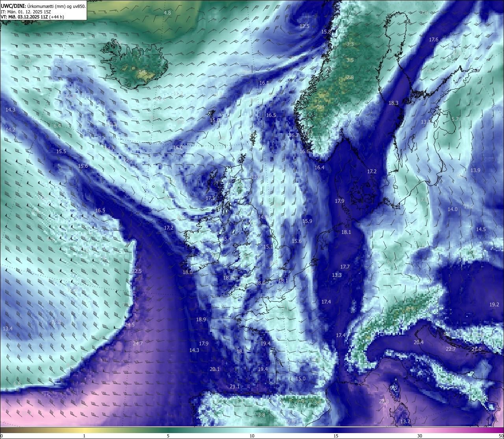Viewport: 504px width, 439px height.
Task: Click the 16.7 value west of Norway
Action: point(294,135)
